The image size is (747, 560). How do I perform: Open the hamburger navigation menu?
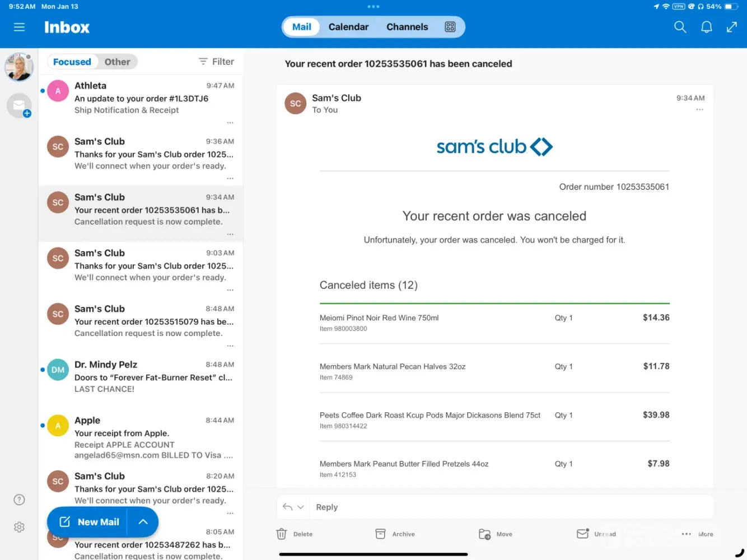[19, 27]
